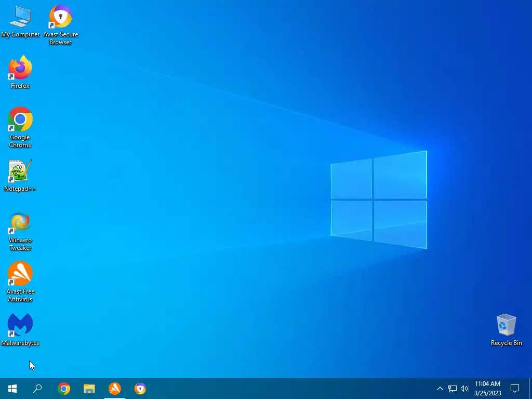The image size is (532, 399).
Task: Open the volume control tray icon
Action: [x=464, y=389]
